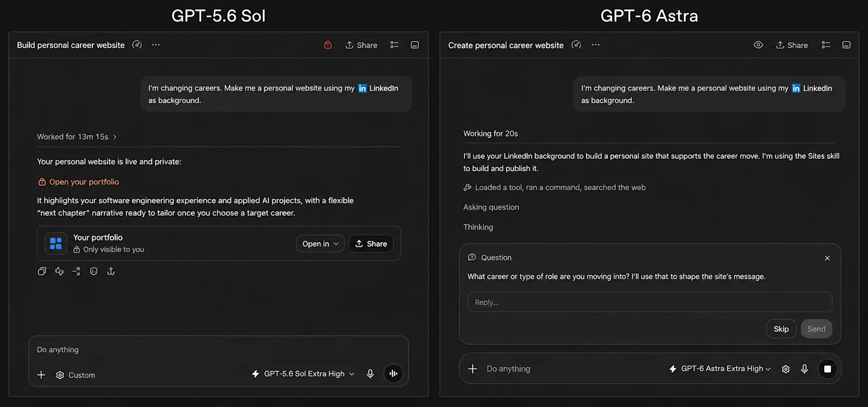Open the Open your portfolio link
The image size is (868, 407).
pyautogui.click(x=78, y=182)
